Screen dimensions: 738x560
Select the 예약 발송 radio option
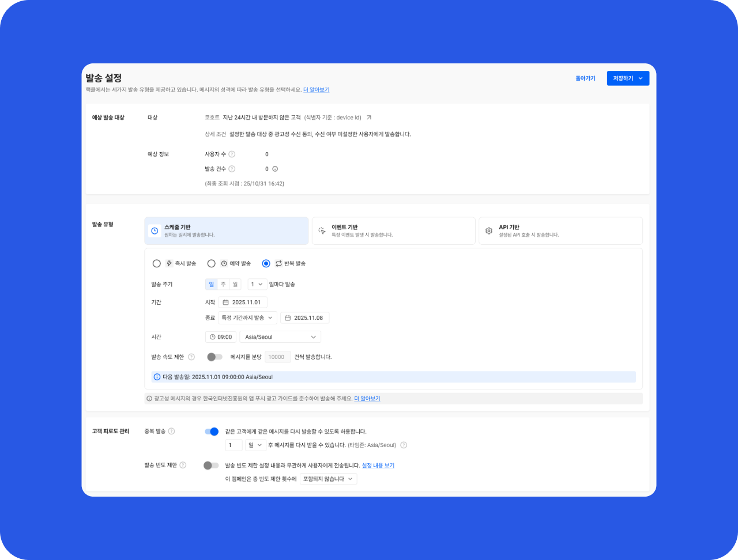[212, 264]
